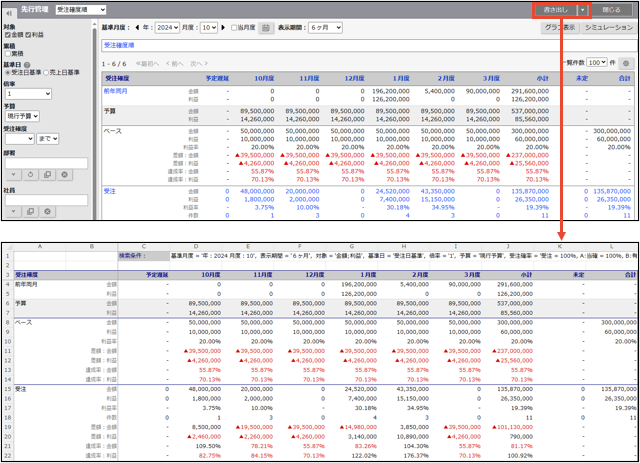Click the 書き出し export button
This screenshot has height=463, width=640.
tap(556, 10)
